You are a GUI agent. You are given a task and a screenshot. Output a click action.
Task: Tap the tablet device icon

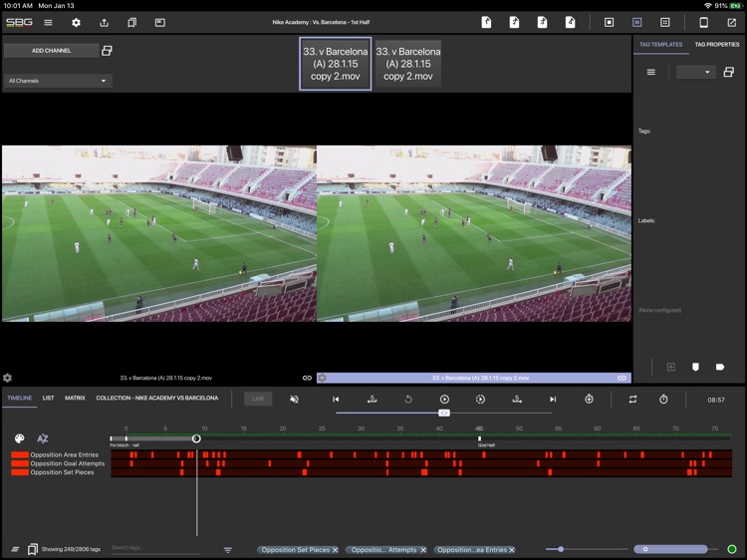[703, 22]
